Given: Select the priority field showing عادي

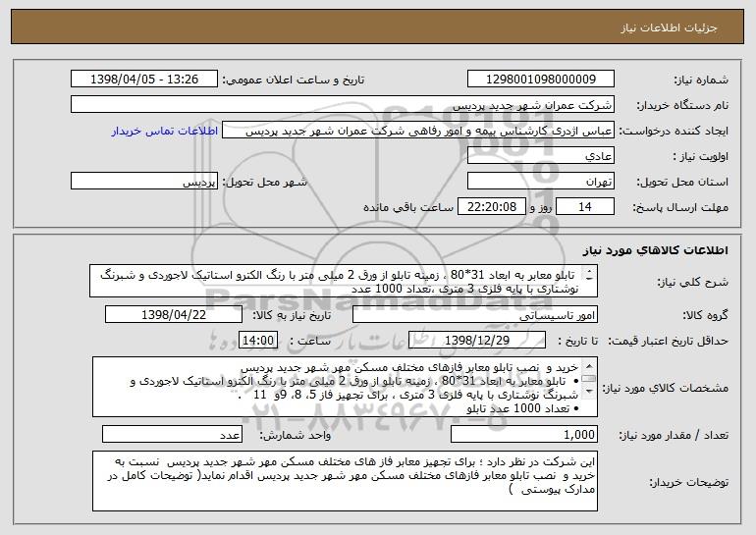Looking at the screenshot, I should point(540,156).
